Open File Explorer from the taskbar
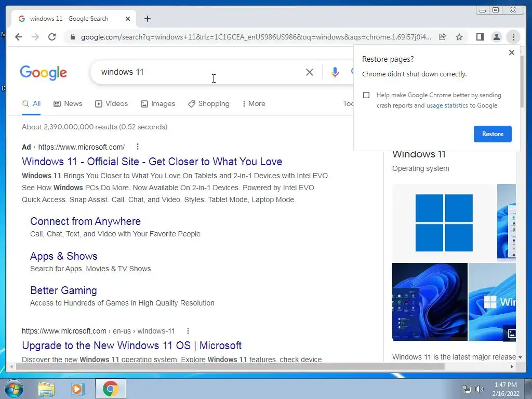This screenshot has height=399, width=532. 46,389
